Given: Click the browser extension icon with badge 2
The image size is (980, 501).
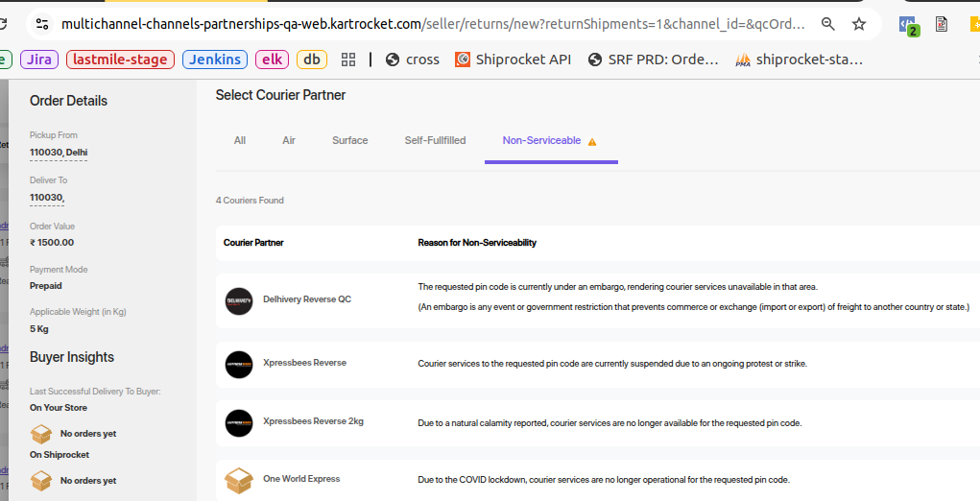Looking at the screenshot, I should pyautogui.click(x=907, y=25).
